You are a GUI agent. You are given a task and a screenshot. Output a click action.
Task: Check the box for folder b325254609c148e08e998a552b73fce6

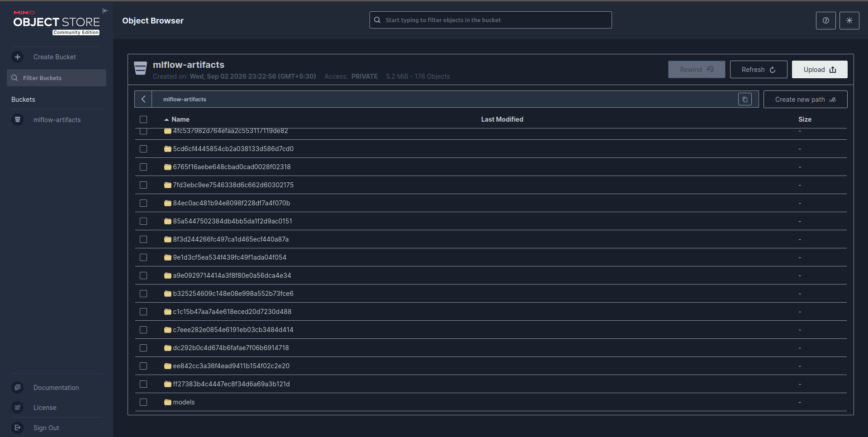click(143, 294)
